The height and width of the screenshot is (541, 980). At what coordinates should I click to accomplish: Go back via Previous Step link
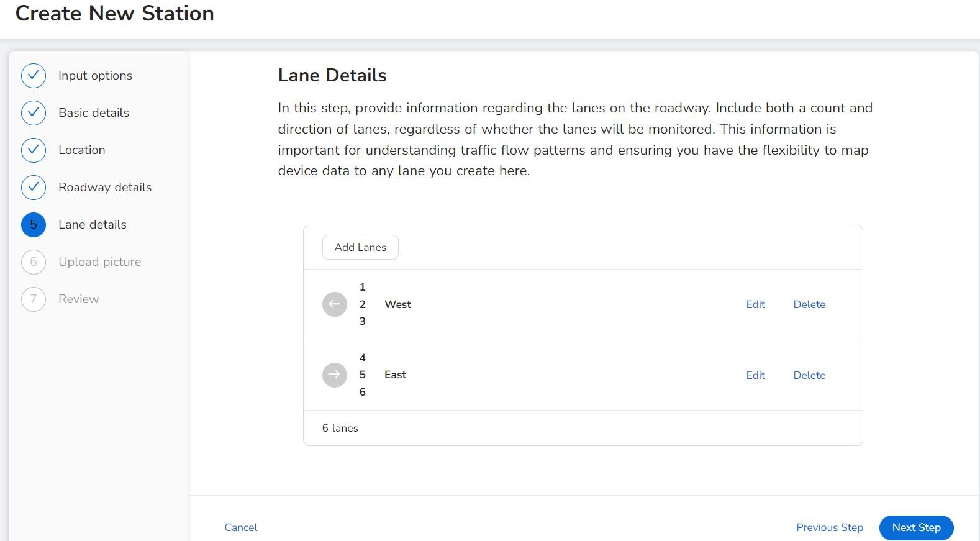tap(829, 527)
